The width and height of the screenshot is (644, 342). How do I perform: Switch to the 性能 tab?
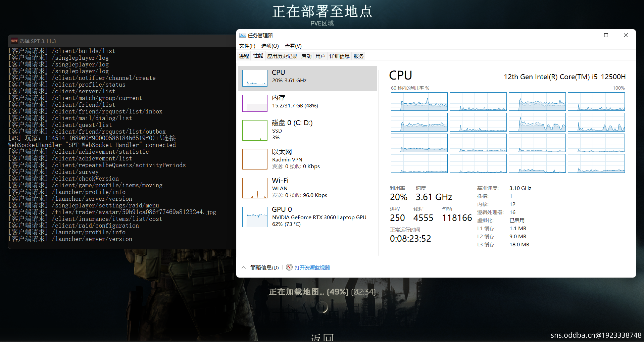point(258,56)
